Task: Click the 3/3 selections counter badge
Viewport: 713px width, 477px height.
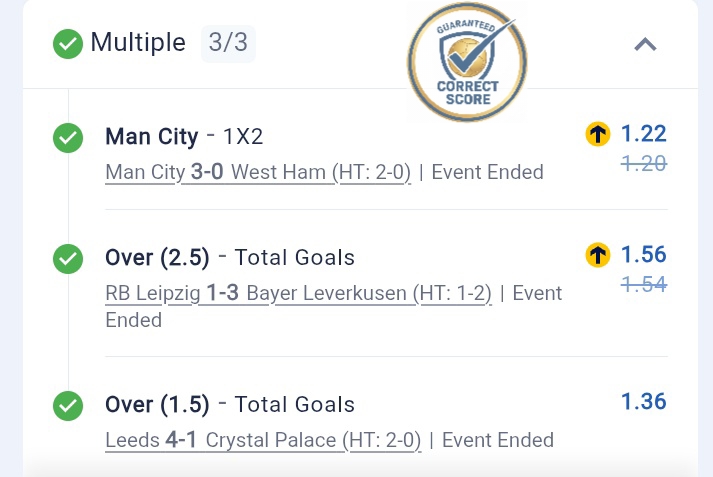Action: (228, 43)
